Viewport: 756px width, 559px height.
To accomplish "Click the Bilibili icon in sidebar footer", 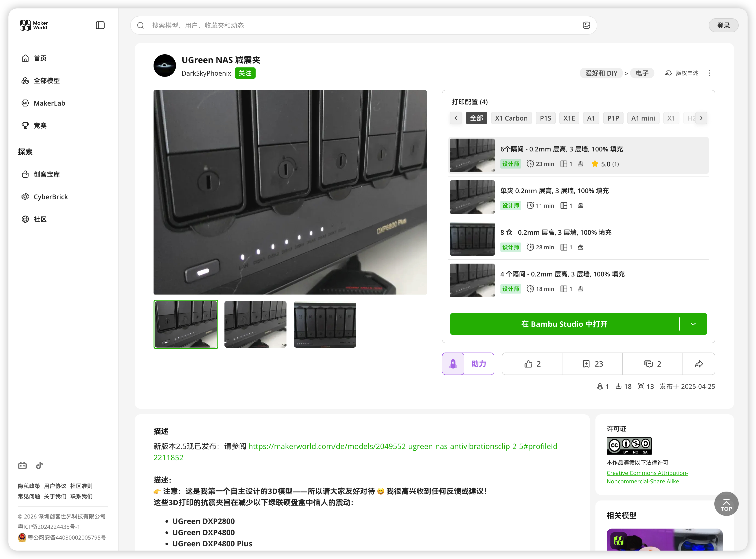I will [x=22, y=465].
